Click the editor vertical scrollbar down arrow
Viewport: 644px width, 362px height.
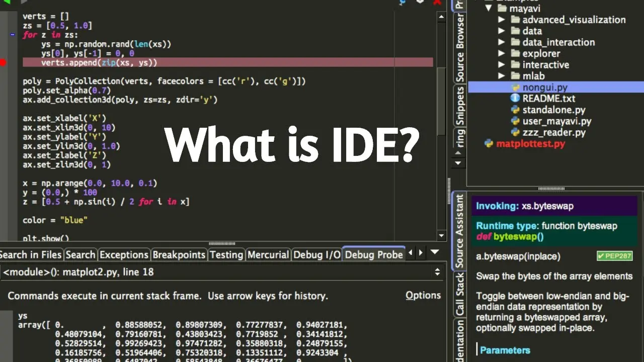[441, 235]
